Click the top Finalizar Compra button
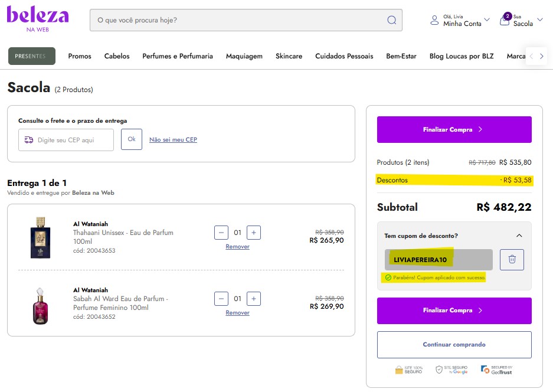The height and width of the screenshot is (392, 553). pos(454,129)
